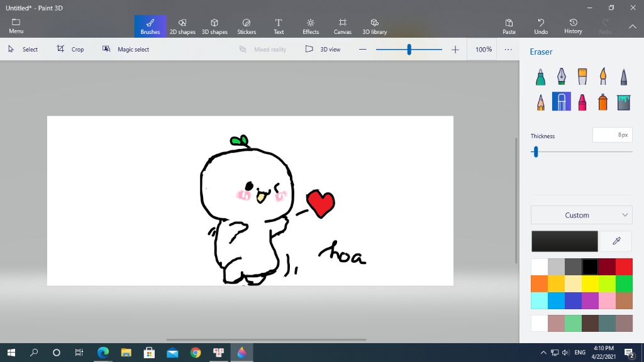Select the Fill bucket tool
Viewport: 644px width, 362px height.
pos(624,102)
